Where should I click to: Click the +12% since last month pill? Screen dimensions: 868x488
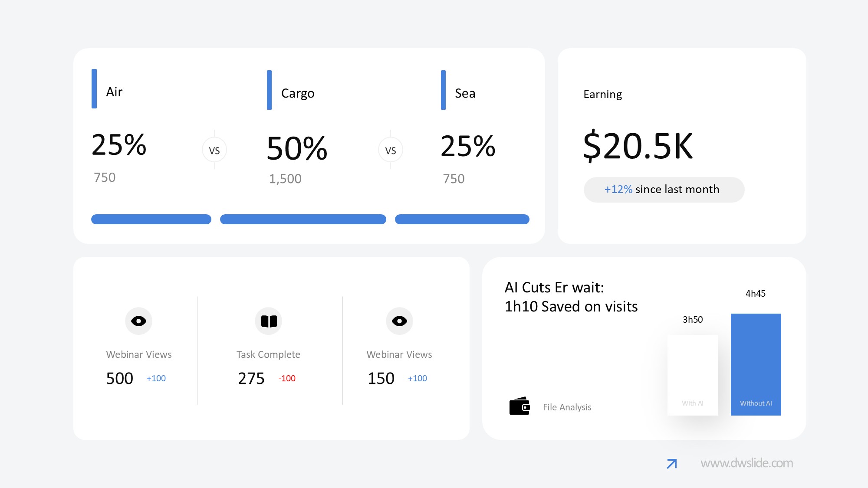[664, 190]
